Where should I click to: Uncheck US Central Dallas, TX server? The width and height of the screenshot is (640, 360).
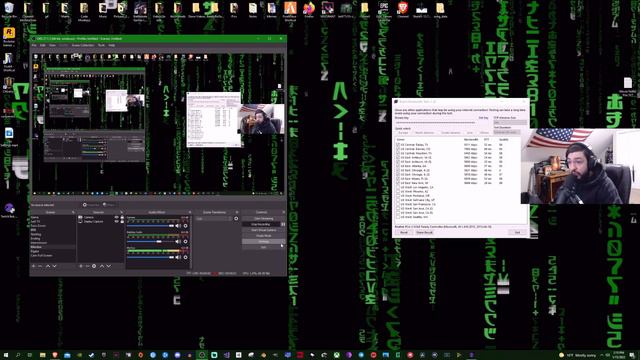click(398, 145)
